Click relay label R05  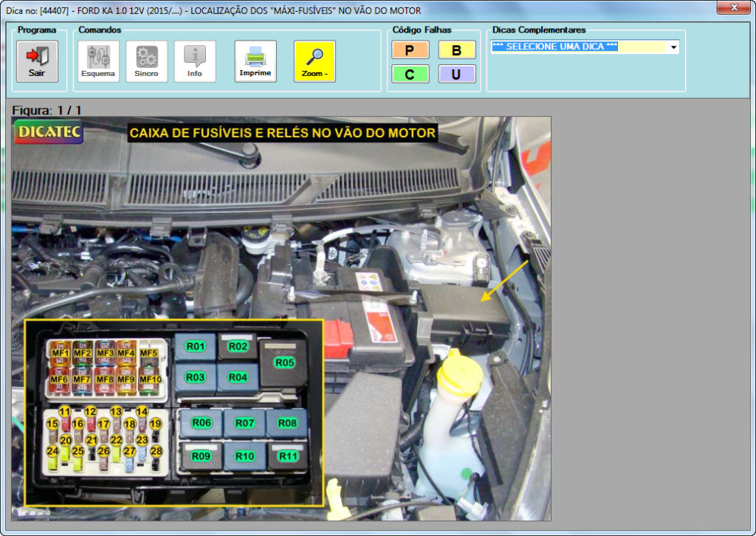[x=284, y=363]
